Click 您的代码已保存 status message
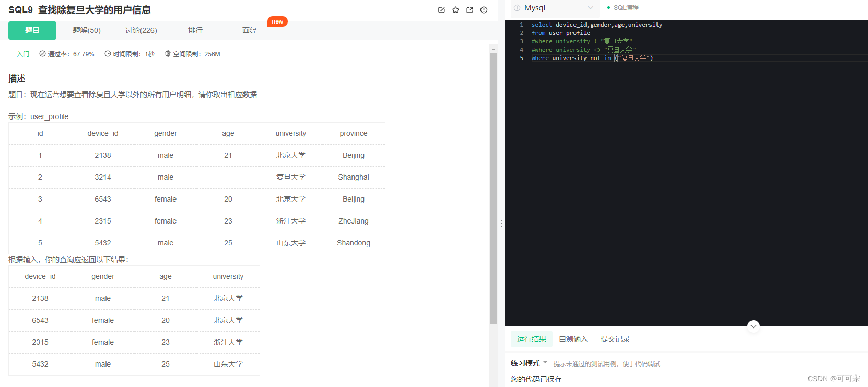 536,379
